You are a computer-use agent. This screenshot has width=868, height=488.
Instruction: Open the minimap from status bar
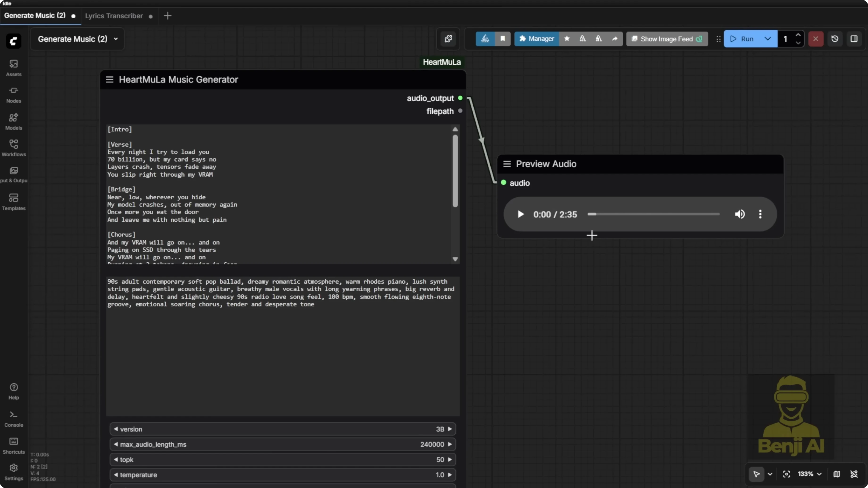coord(837,474)
